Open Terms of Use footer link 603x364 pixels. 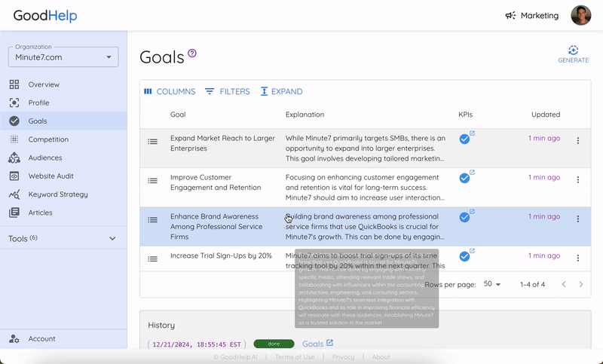point(295,357)
